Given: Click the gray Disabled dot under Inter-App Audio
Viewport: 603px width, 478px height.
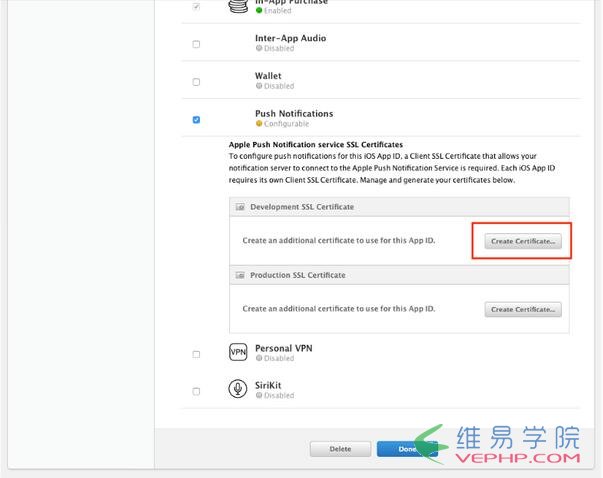Looking at the screenshot, I should (259, 48).
